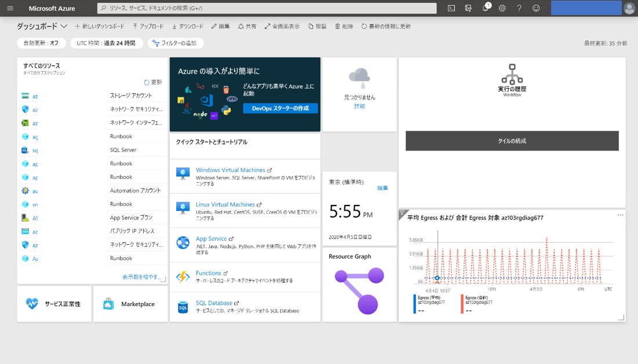638x364 pixels.
Task: Click the Workflow run history icon
Action: (512, 74)
